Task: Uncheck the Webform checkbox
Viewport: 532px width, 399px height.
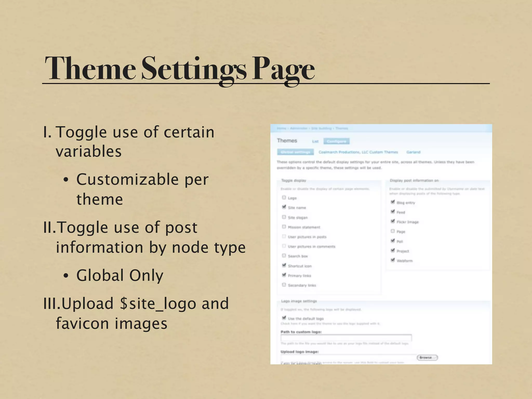Action: point(393,260)
